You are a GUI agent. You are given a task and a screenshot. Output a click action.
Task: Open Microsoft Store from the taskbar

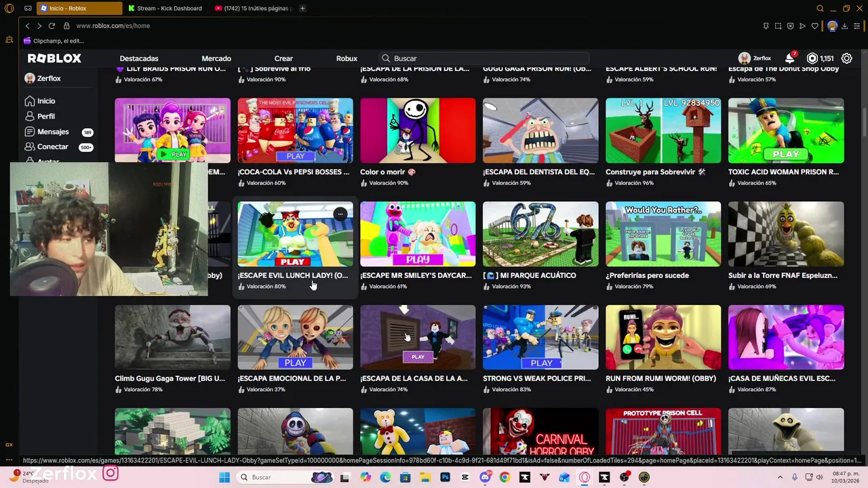406,477
